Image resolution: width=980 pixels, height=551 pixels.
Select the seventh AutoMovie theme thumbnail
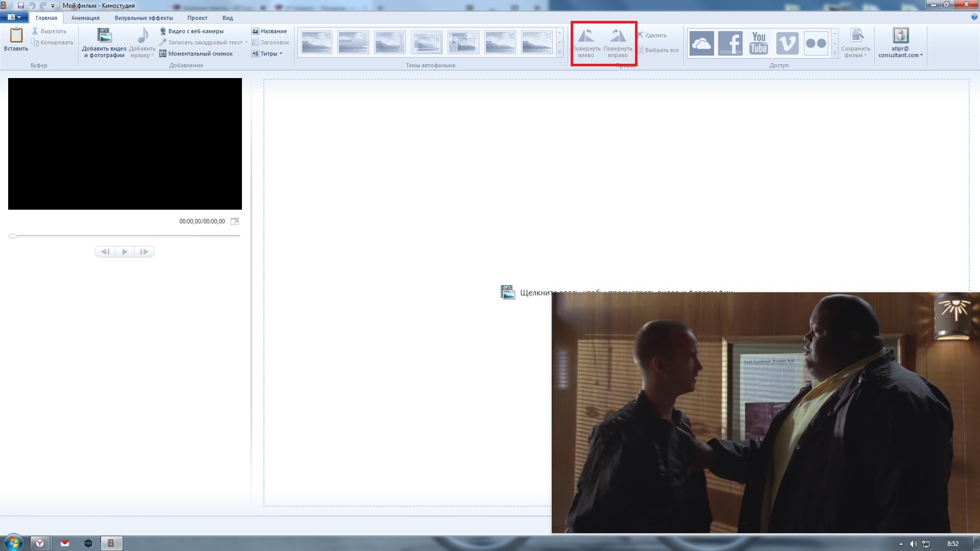pos(537,42)
